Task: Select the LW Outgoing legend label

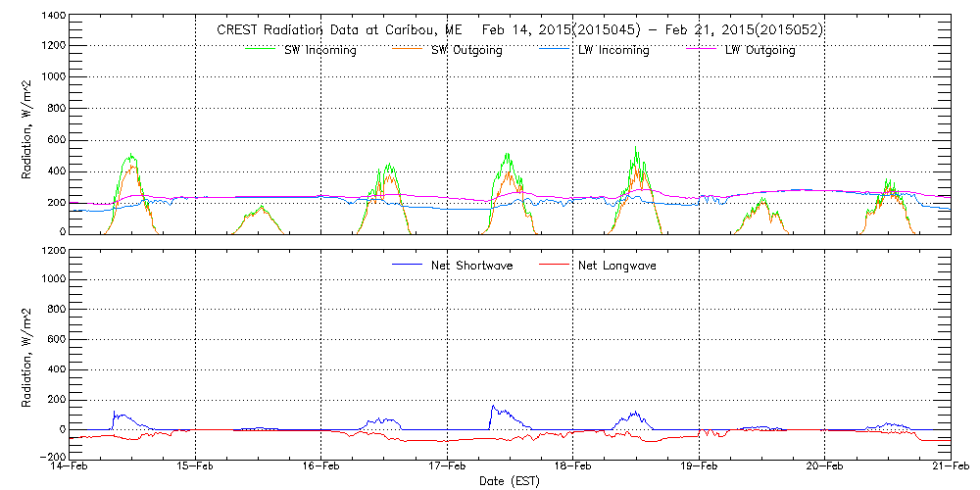Action: pyautogui.click(x=759, y=50)
